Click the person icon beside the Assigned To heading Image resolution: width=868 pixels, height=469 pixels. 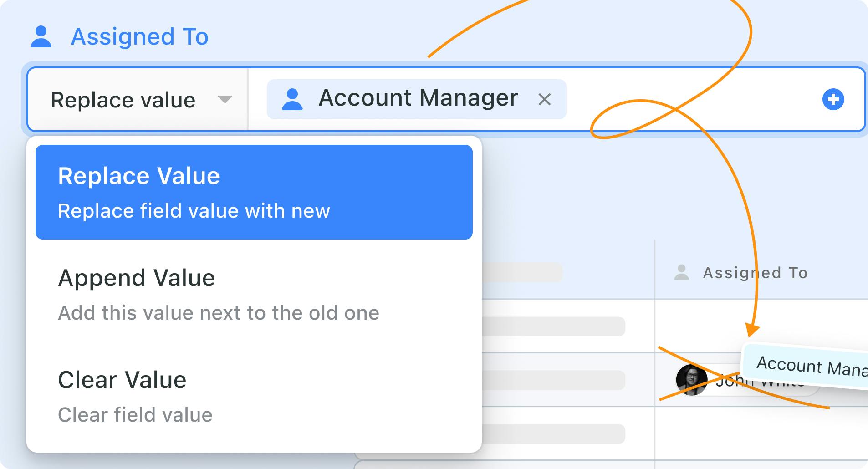[41, 37]
